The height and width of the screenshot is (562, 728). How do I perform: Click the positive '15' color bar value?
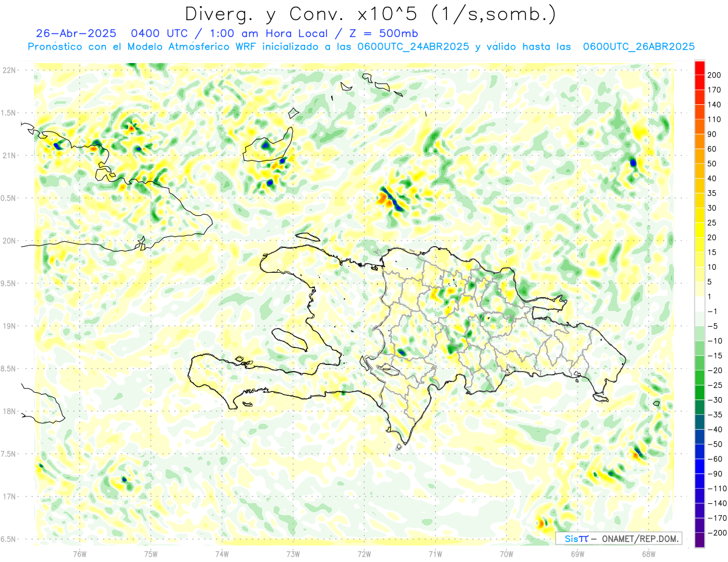[x=713, y=252]
